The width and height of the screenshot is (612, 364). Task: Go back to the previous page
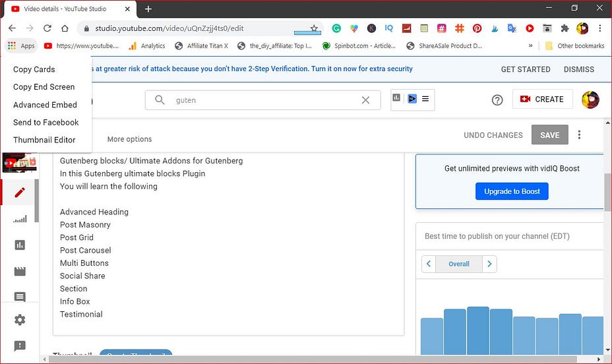[x=12, y=28]
